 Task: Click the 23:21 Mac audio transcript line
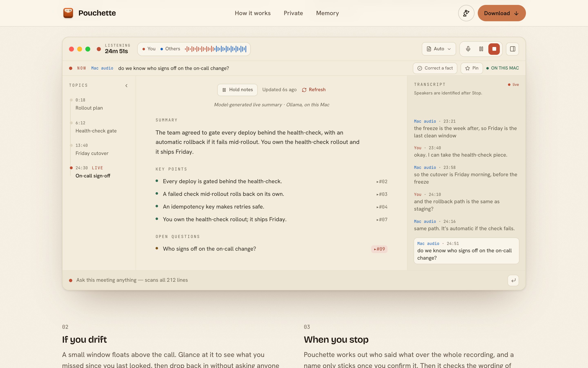coord(466,129)
